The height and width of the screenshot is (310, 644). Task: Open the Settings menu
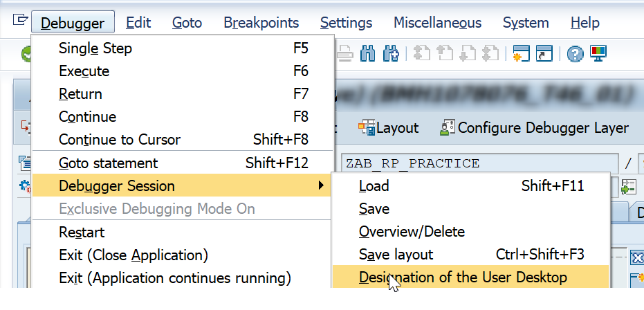click(x=346, y=23)
